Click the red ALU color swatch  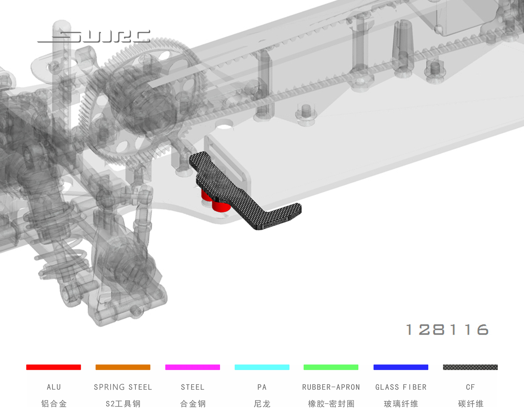[x=53, y=367]
